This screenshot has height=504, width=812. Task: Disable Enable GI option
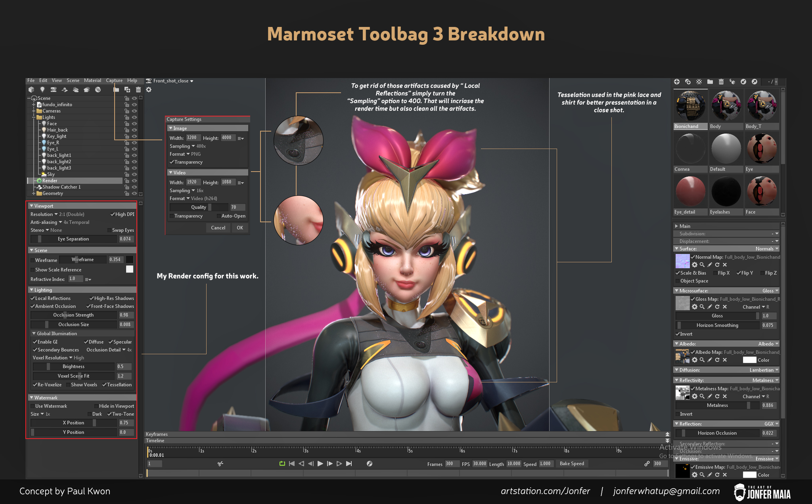coord(35,342)
